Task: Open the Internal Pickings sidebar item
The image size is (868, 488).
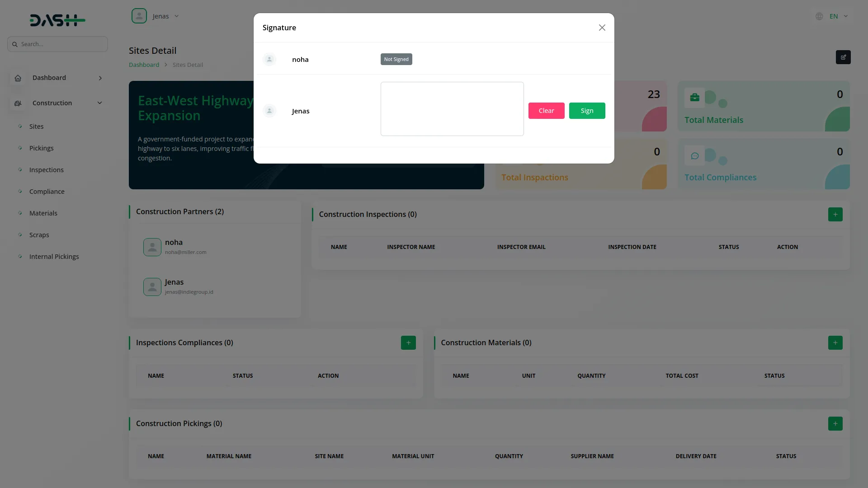Action: point(54,257)
